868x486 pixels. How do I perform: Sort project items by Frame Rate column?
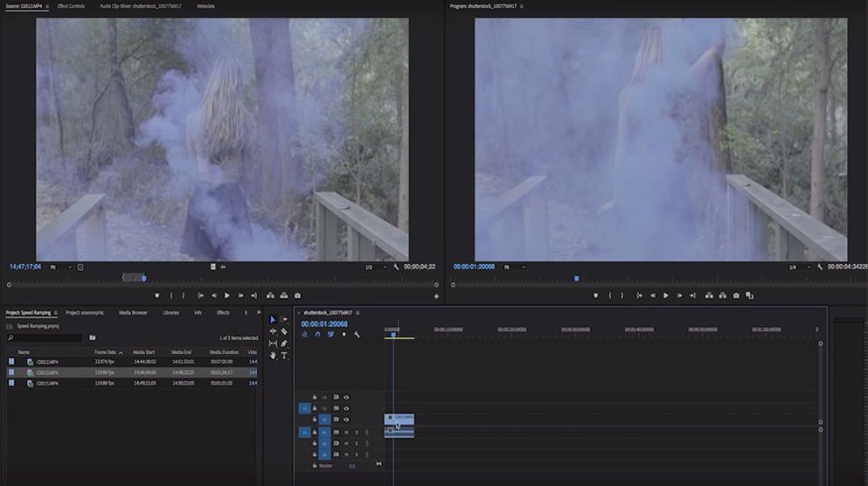[106, 352]
